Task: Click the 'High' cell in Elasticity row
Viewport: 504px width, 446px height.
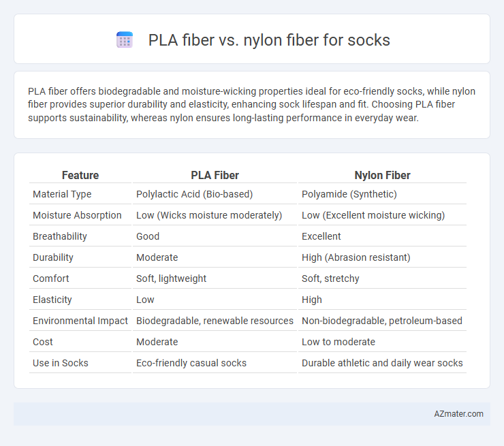Action: (x=311, y=300)
